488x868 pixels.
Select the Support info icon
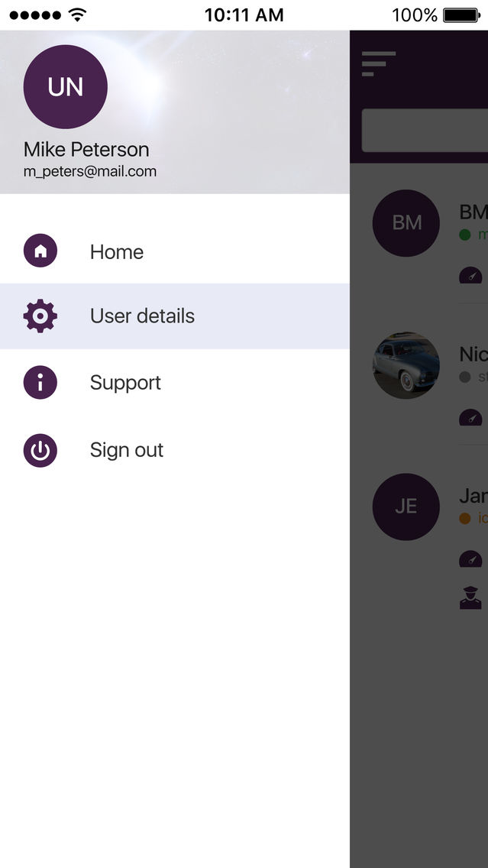coord(40,383)
